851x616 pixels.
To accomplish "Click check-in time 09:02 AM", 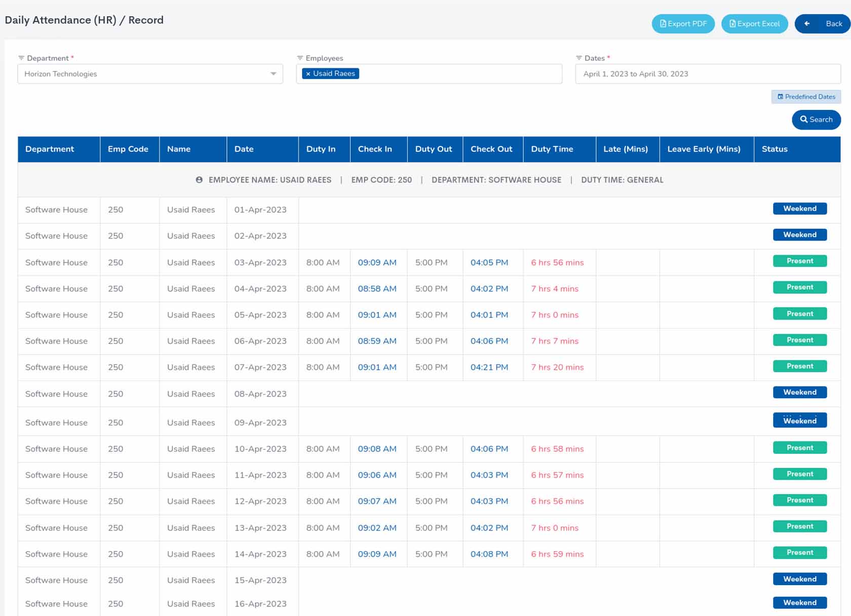I will (x=377, y=528).
